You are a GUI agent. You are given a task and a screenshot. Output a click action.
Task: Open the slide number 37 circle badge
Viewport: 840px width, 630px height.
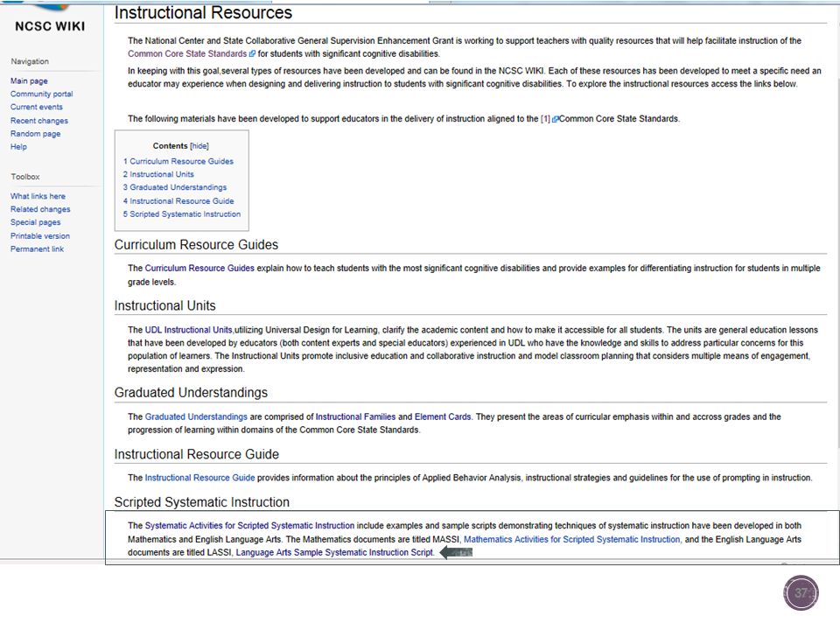(801, 593)
